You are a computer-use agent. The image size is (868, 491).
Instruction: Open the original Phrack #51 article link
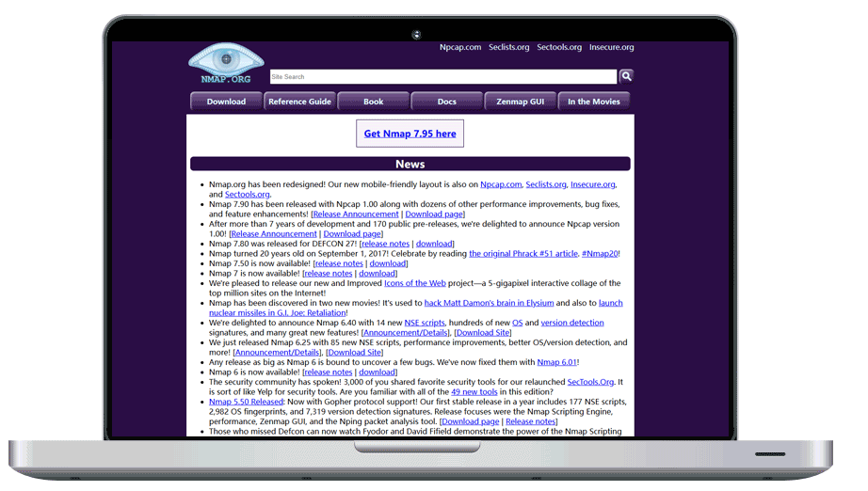[x=522, y=254]
